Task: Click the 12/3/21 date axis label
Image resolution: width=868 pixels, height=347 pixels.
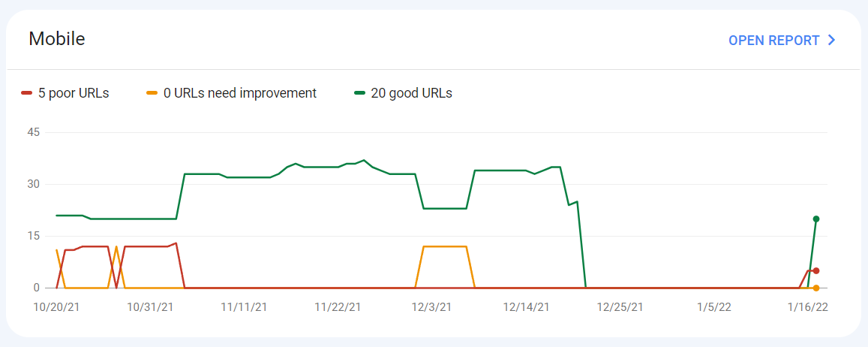Action: [434, 307]
